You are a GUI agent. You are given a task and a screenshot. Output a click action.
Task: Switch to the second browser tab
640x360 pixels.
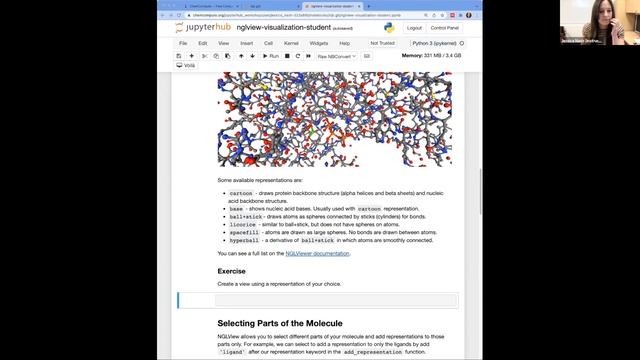(271, 6)
